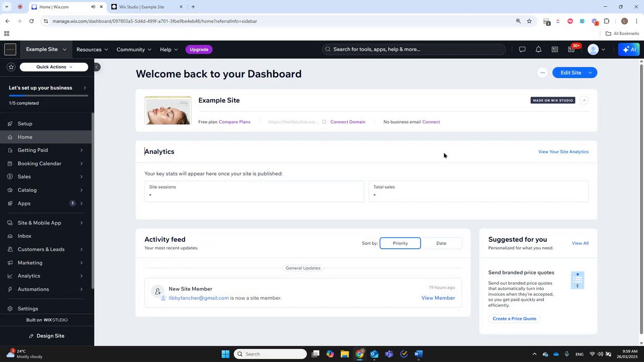Image resolution: width=644 pixels, height=362 pixels.
Task: Click in the tools and apps search field
Action: pyautogui.click(x=414, y=49)
